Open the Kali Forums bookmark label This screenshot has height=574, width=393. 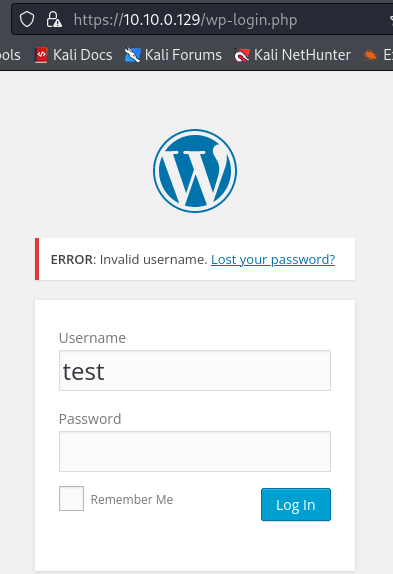(183, 55)
